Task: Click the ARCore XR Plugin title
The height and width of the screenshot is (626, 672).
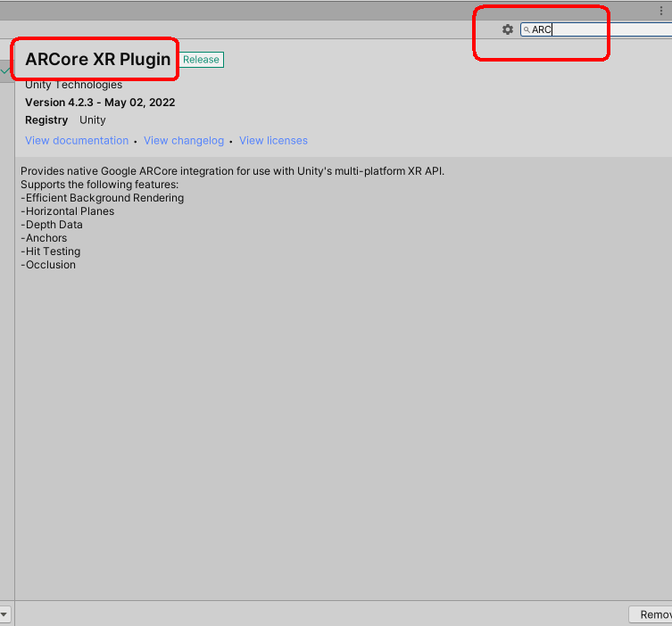Action: pyautogui.click(x=97, y=59)
